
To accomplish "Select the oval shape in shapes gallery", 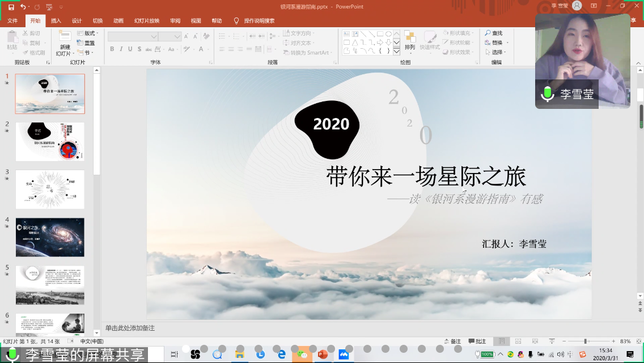I will click(x=388, y=34).
